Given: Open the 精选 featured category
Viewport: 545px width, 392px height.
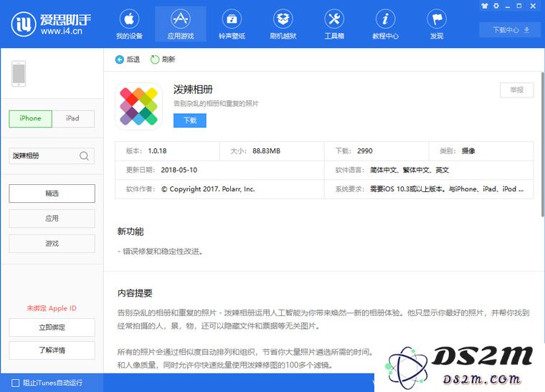Looking at the screenshot, I should (52, 193).
